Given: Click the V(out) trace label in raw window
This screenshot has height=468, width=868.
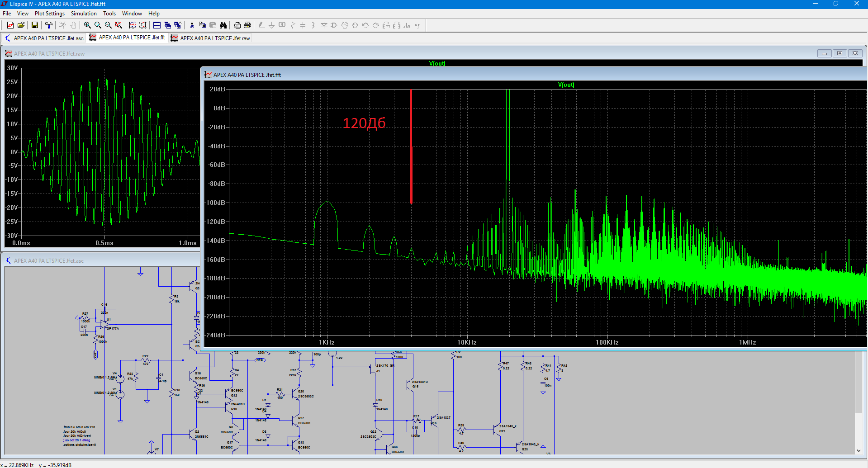Looking at the screenshot, I should point(437,63).
